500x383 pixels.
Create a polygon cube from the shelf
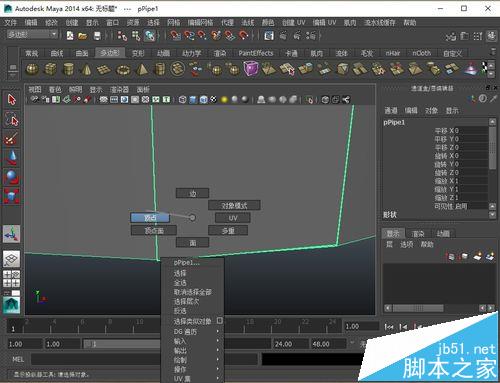(x=50, y=69)
